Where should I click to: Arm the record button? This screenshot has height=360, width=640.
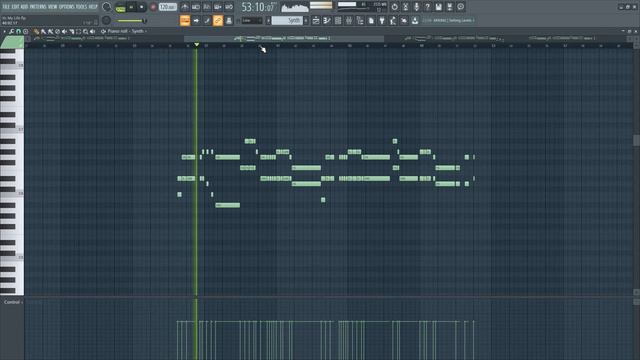click(x=153, y=7)
